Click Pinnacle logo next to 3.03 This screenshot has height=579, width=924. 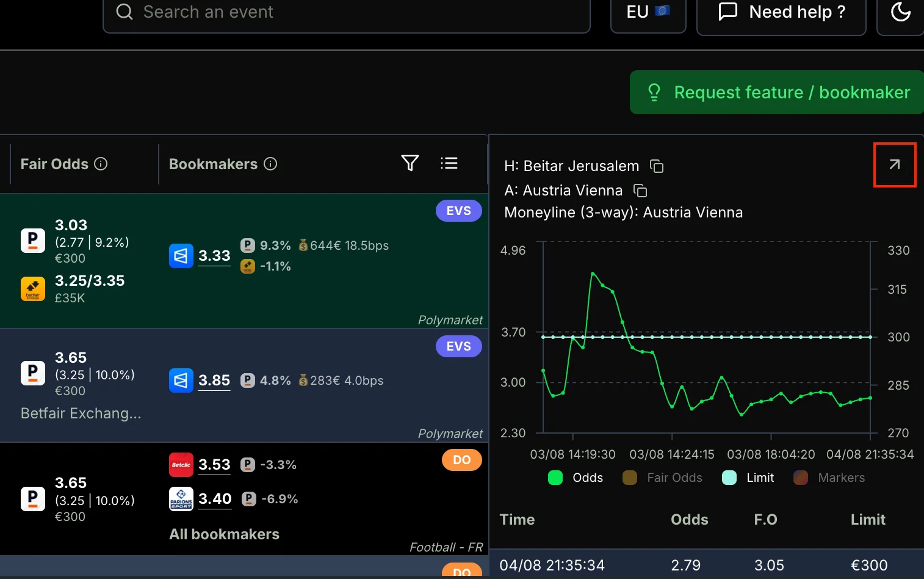(x=33, y=241)
